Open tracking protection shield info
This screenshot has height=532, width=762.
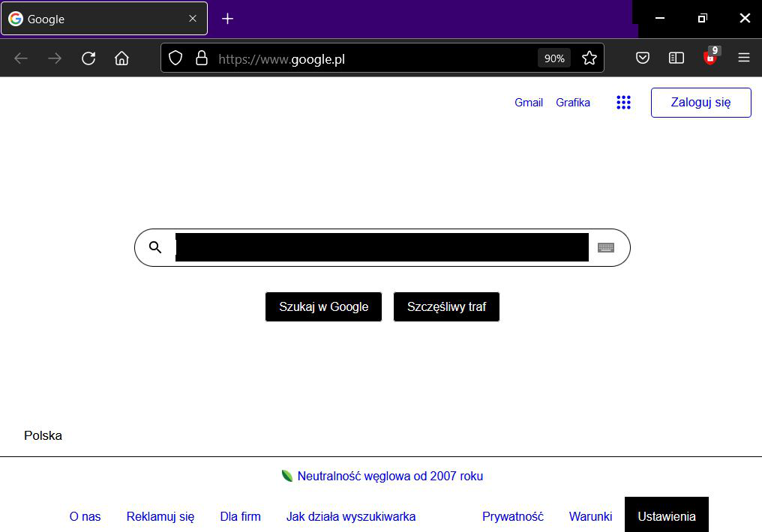pyautogui.click(x=175, y=58)
